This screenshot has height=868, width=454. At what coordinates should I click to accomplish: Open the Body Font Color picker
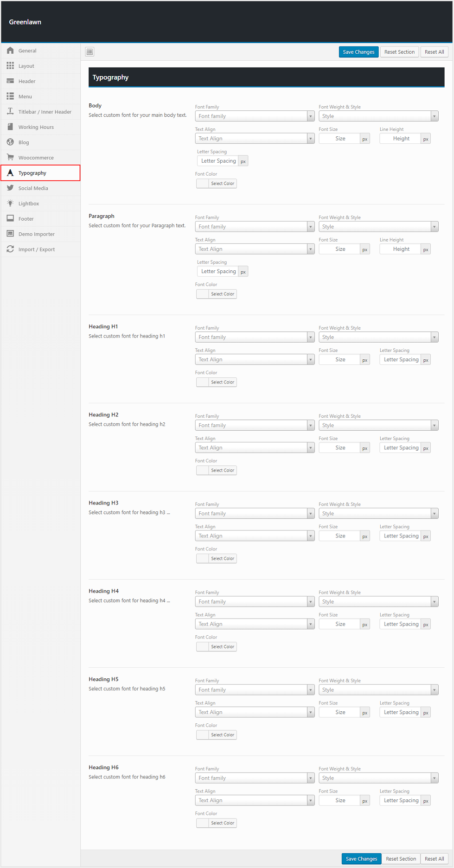click(217, 184)
